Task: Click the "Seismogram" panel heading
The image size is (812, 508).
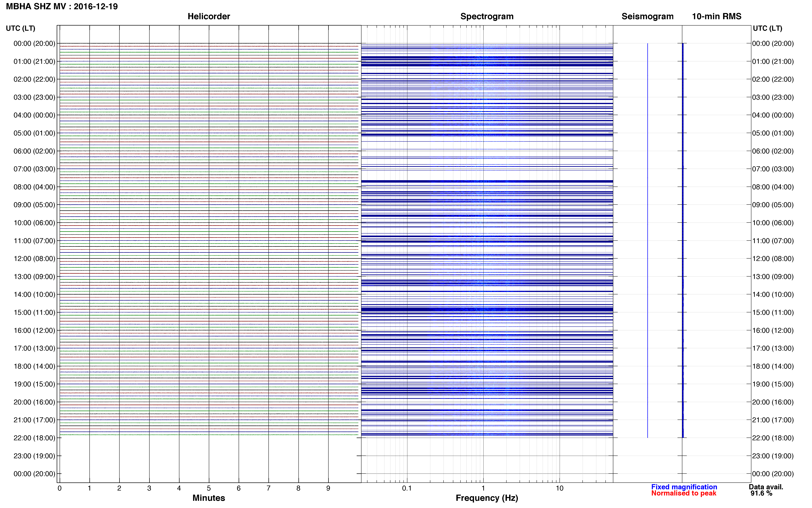Action: pos(648,16)
